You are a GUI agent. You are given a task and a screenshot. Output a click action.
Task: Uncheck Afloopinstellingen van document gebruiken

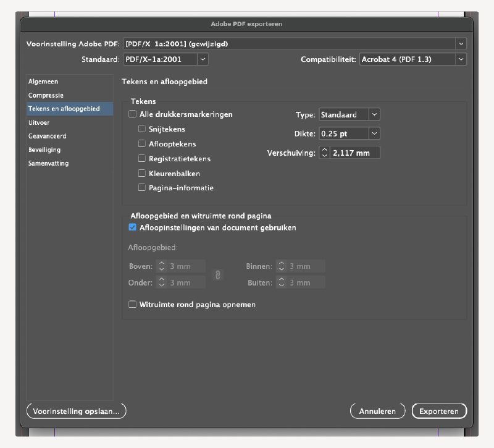132,227
